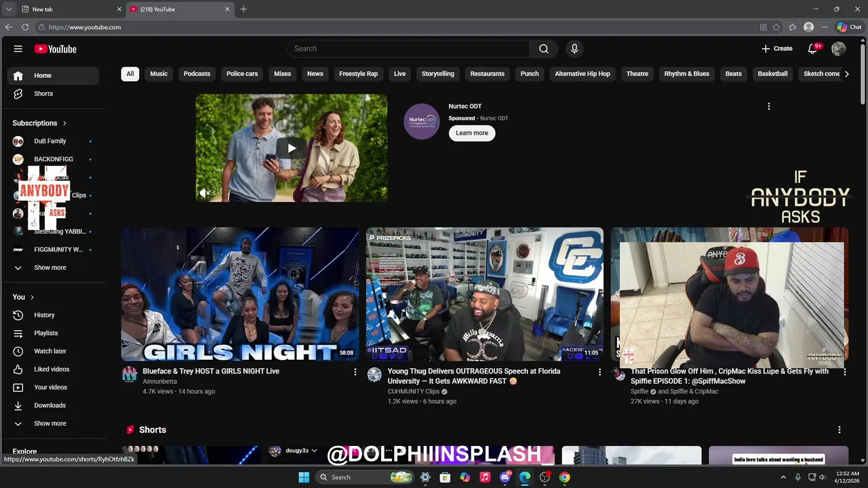This screenshot has height=488, width=868.
Task: Select the Freestyle Rap filter chip
Action: tap(358, 74)
